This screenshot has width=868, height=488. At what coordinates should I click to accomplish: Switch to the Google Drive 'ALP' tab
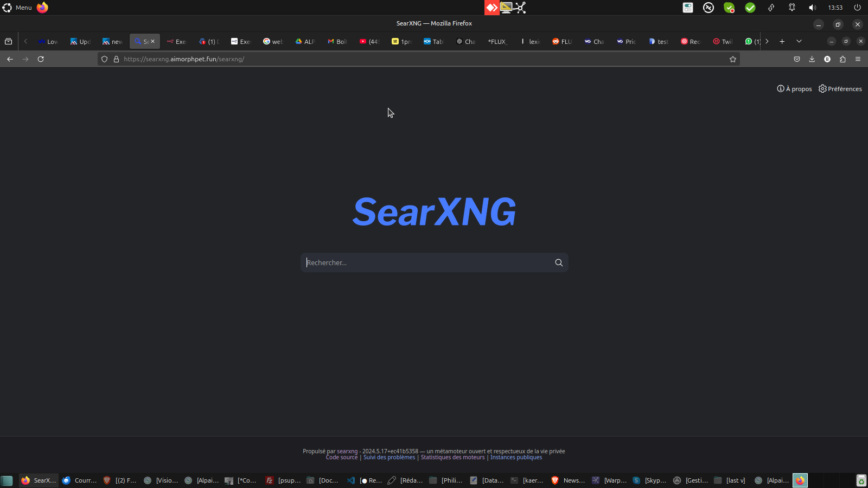[305, 41]
